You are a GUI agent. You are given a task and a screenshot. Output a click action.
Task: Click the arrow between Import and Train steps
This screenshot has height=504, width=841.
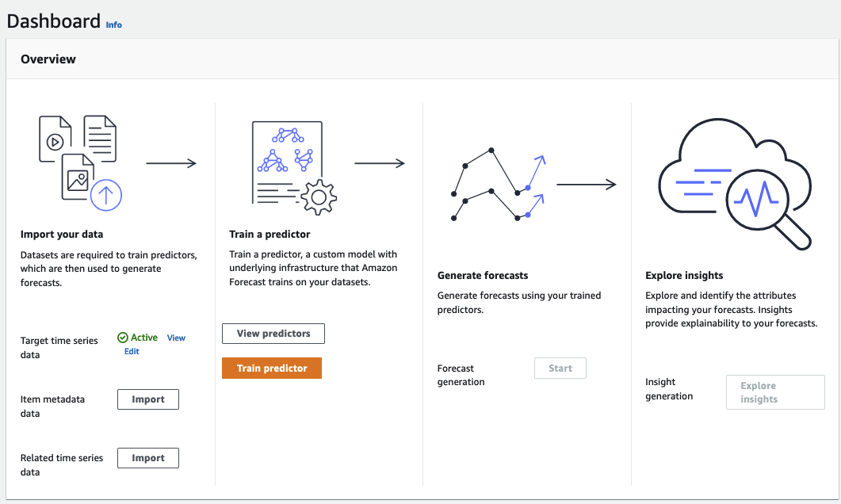tap(172, 163)
